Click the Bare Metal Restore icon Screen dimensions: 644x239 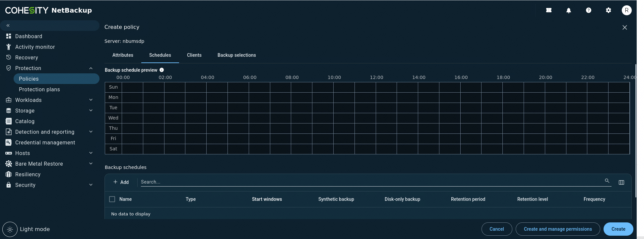click(9, 164)
